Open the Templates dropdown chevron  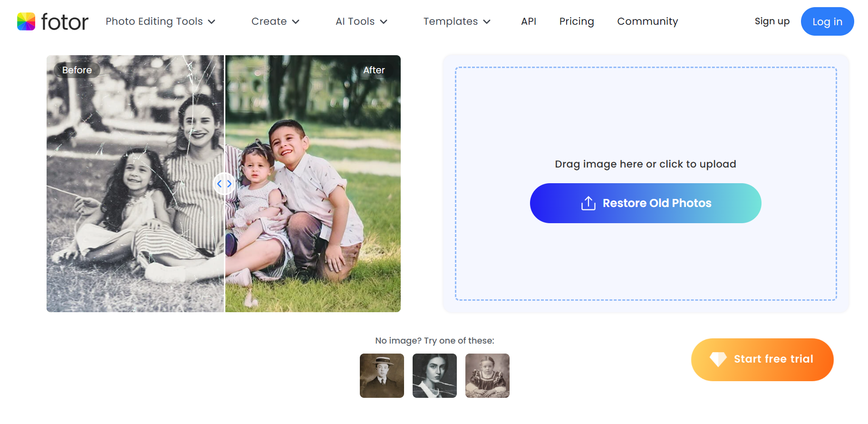click(487, 21)
